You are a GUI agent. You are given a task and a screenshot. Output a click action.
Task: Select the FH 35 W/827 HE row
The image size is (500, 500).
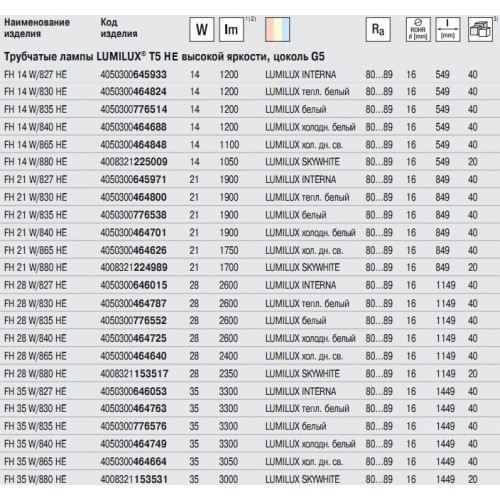tap(250, 391)
